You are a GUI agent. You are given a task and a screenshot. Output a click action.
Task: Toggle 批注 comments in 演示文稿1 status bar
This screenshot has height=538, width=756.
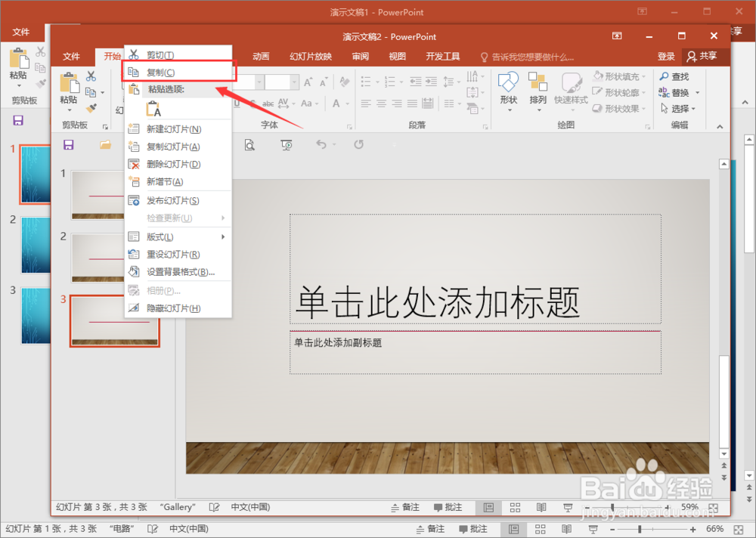point(473,529)
